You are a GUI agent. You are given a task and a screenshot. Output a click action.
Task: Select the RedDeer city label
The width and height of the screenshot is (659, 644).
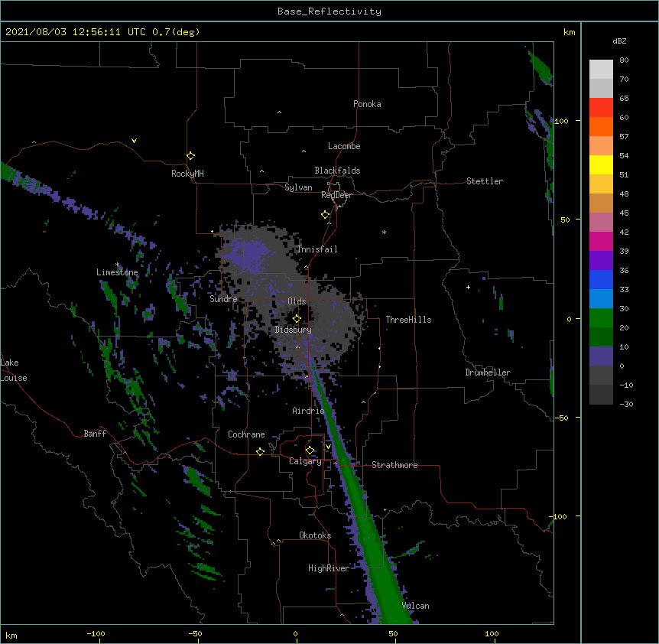tap(336, 195)
